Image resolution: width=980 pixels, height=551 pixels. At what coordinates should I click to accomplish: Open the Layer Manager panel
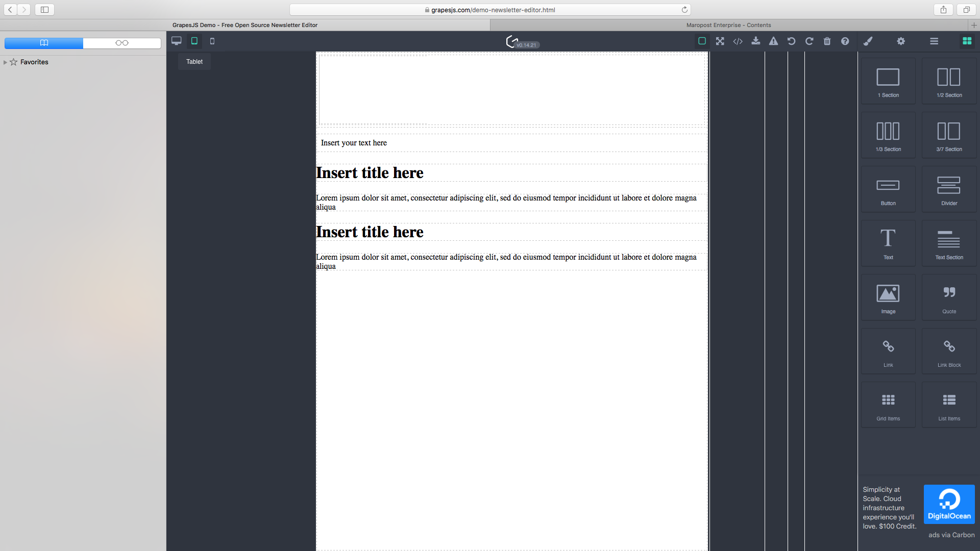(x=934, y=41)
